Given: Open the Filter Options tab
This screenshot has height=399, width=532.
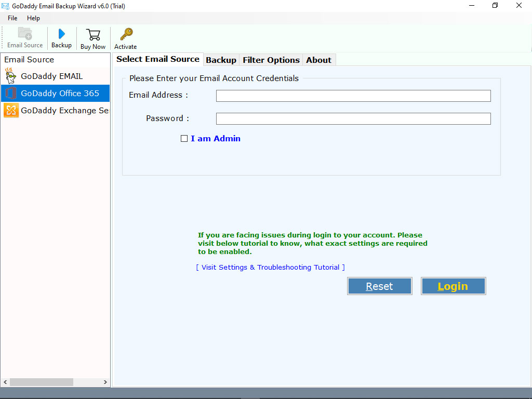Looking at the screenshot, I should pos(271,60).
